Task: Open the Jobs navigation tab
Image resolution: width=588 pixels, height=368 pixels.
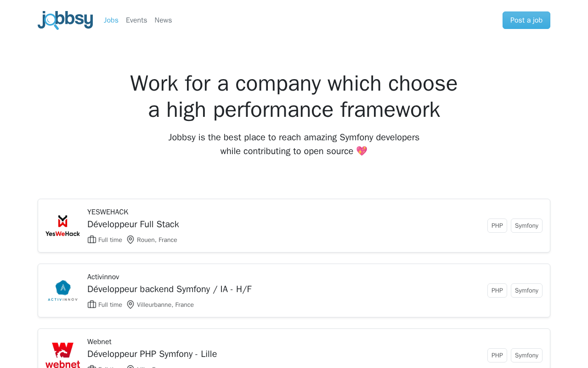Action: pos(111,20)
